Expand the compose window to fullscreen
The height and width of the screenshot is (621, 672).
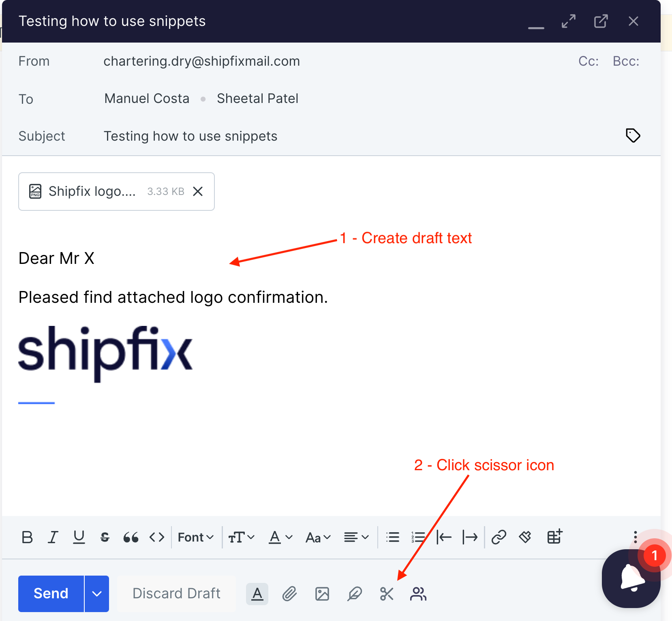(569, 21)
